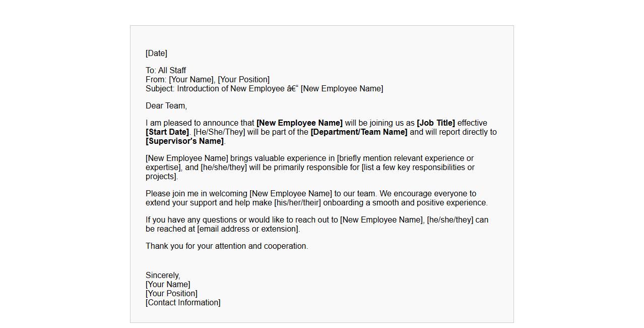Click the "Sincerely," closing line
The width and height of the screenshot is (644, 328).
coord(163,276)
